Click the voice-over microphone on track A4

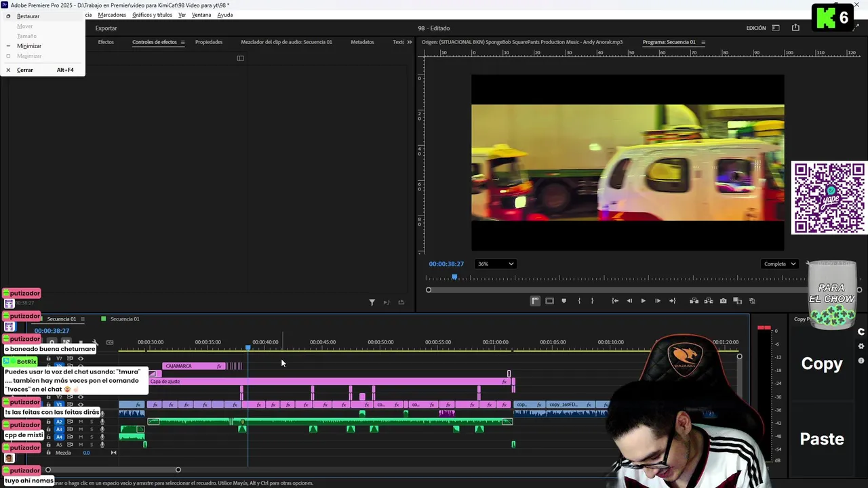[x=102, y=437]
